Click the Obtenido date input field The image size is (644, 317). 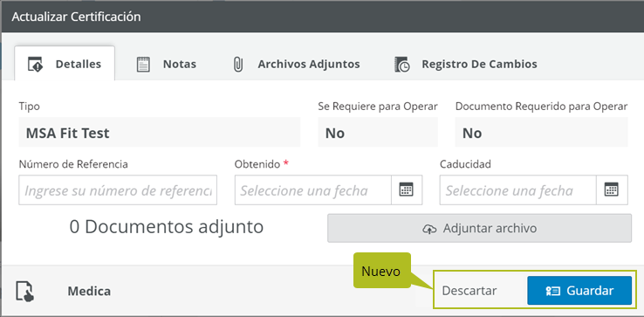313,190
